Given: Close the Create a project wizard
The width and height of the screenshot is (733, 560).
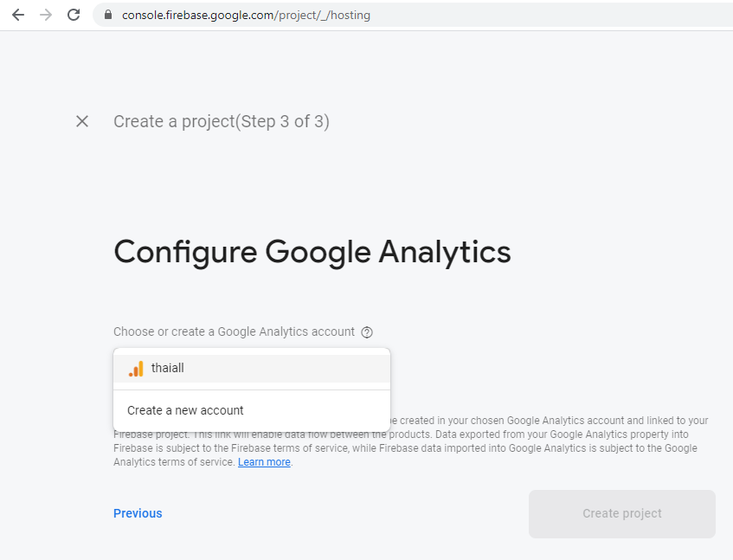Looking at the screenshot, I should click(82, 121).
